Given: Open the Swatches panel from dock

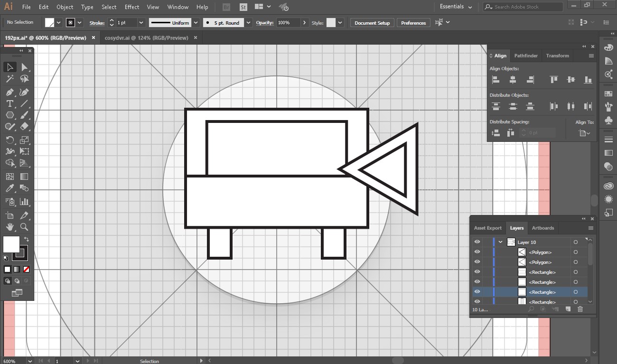Looking at the screenshot, I should point(608,94).
